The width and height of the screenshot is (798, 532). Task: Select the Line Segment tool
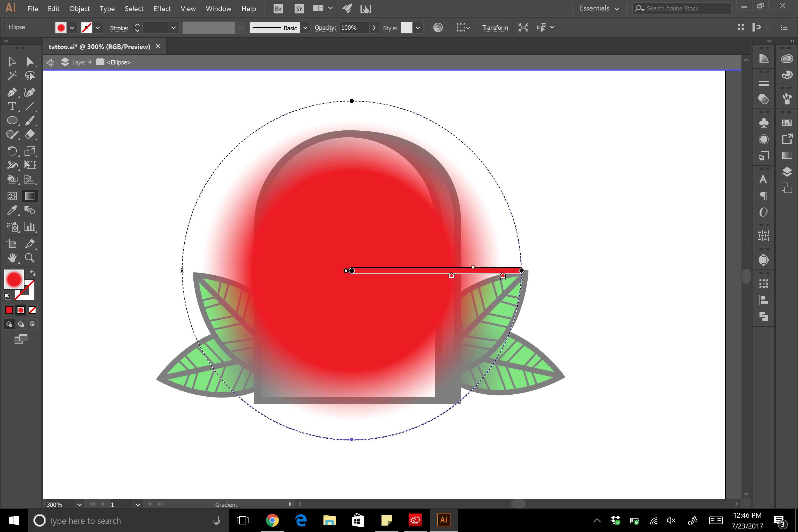(30, 106)
